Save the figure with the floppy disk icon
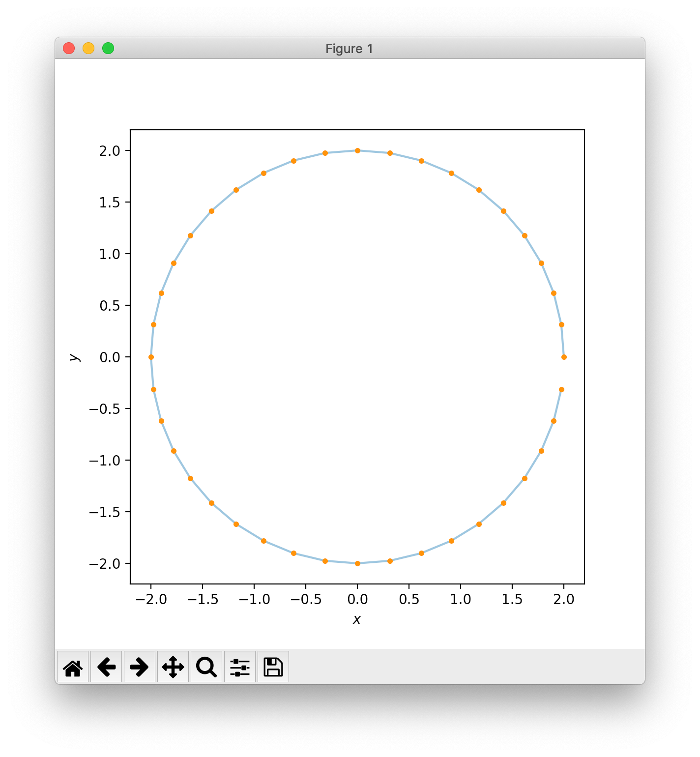 click(x=273, y=667)
